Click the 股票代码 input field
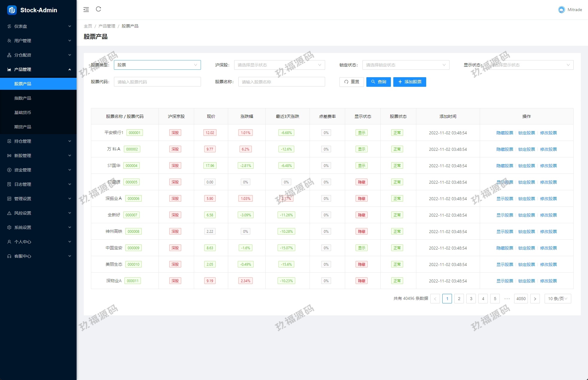This screenshot has width=588, height=380. click(x=157, y=82)
